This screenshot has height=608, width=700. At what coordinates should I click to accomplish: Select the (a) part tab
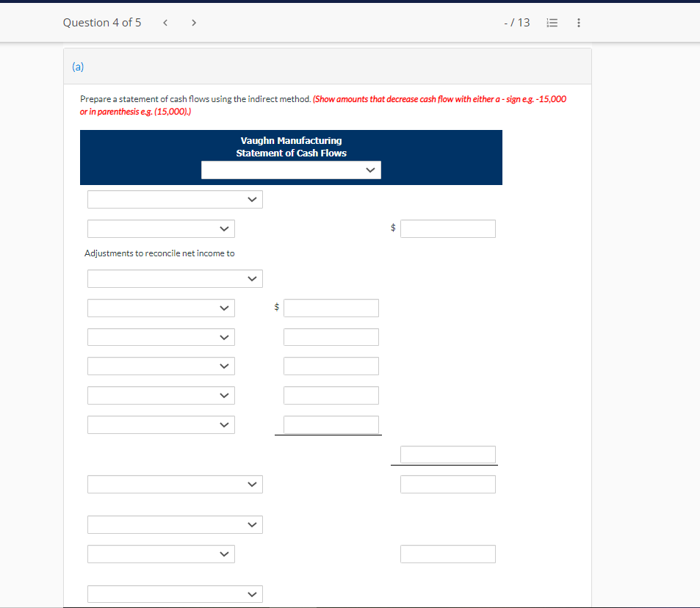coord(77,66)
